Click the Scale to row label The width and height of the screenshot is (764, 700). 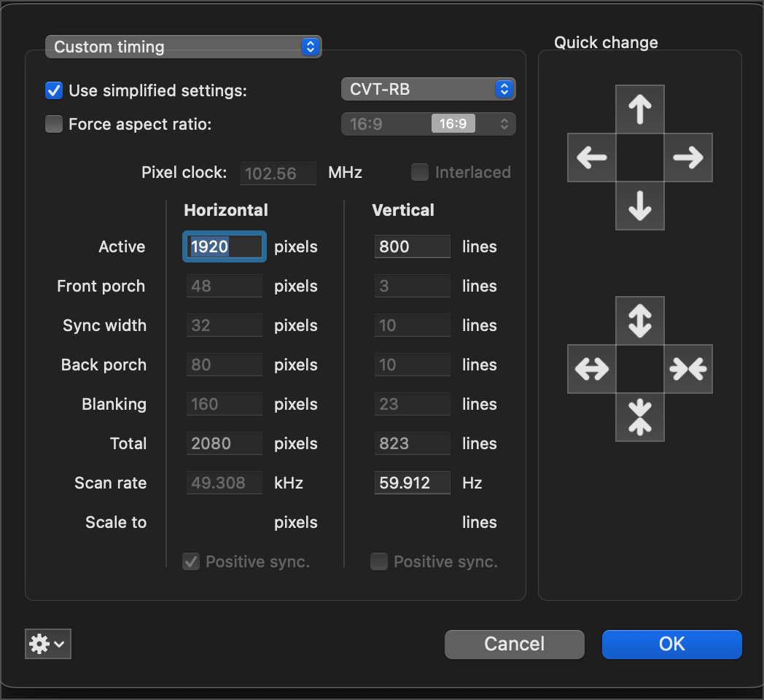[x=116, y=523]
